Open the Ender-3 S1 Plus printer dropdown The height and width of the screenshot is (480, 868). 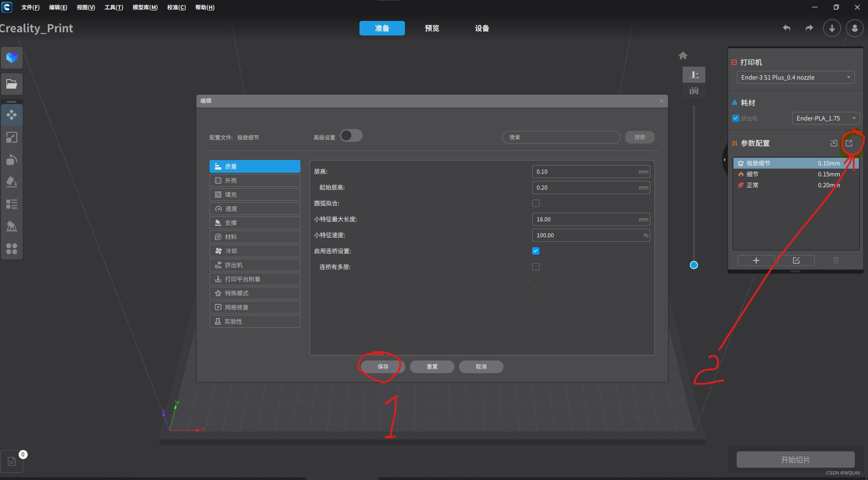tap(795, 77)
